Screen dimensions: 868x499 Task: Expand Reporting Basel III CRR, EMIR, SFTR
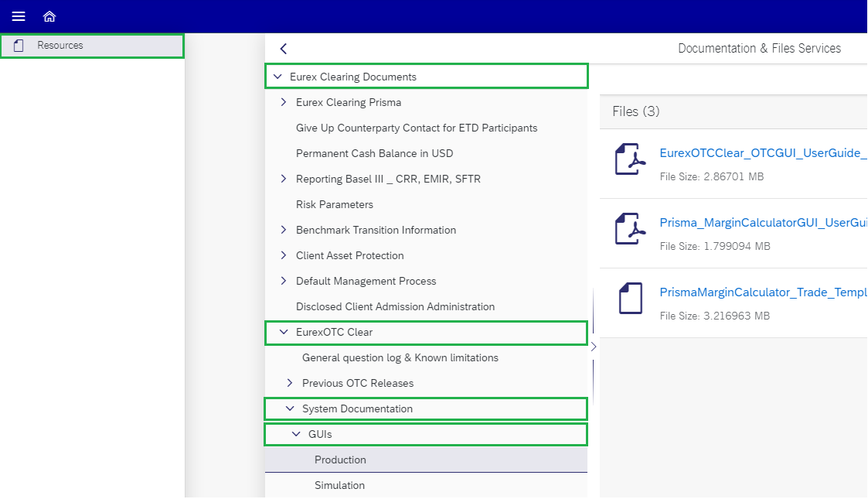(x=284, y=179)
